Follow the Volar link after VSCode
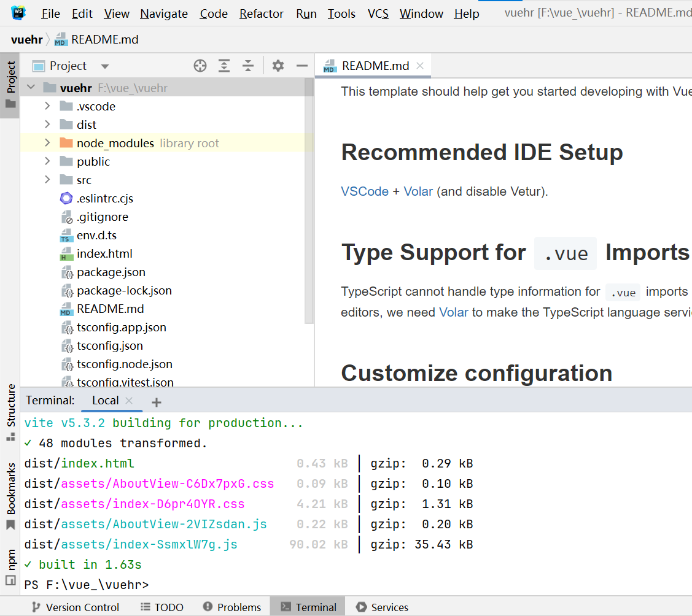This screenshot has width=692, height=616. point(418,191)
